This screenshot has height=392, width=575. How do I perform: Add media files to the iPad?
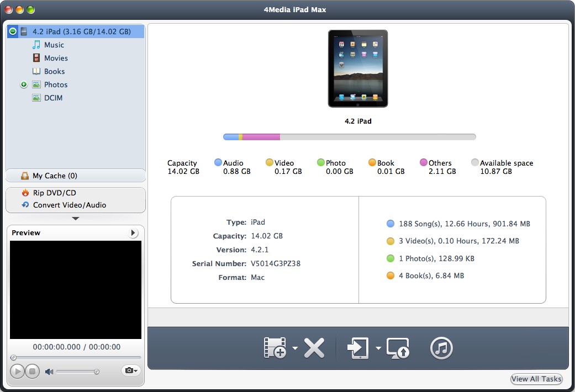coord(275,348)
